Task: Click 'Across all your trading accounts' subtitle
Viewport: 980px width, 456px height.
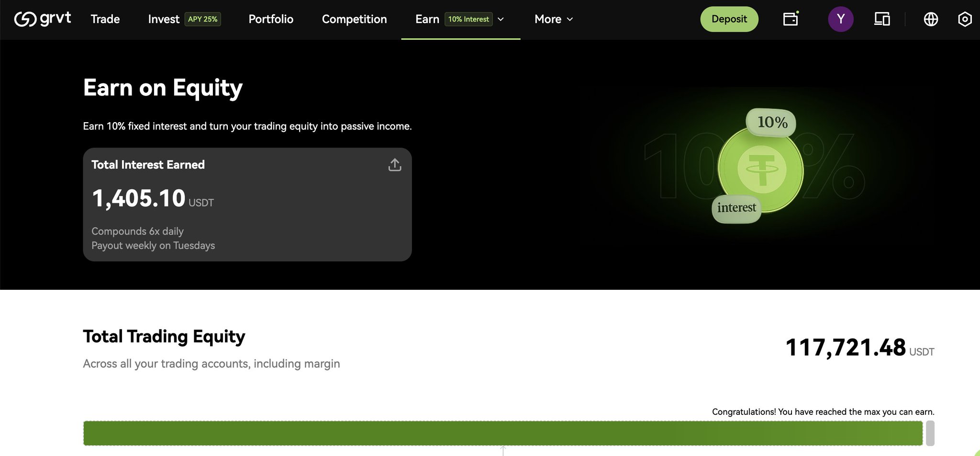Action: click(211, 364)
